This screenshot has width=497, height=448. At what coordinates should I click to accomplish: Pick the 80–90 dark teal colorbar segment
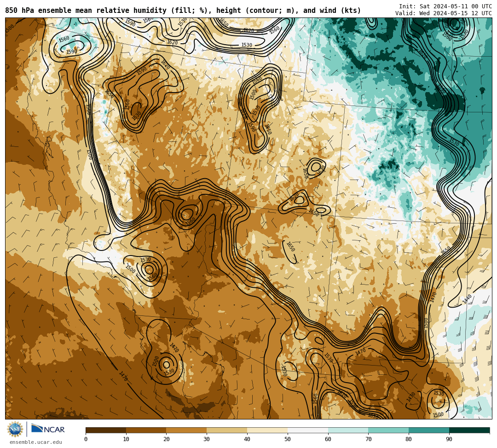pyautogui.click(x=429, y=430)
